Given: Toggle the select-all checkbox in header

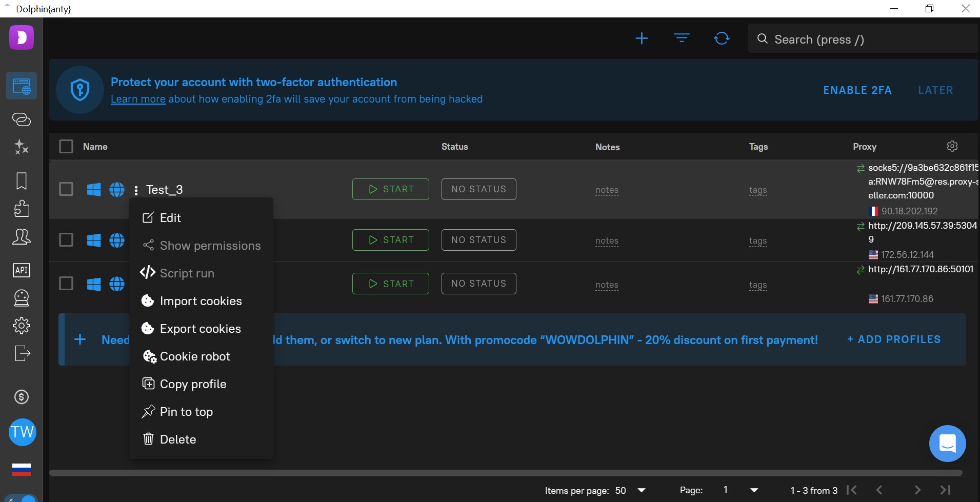Looking at the screenshot, I should [x=66, y=147].
